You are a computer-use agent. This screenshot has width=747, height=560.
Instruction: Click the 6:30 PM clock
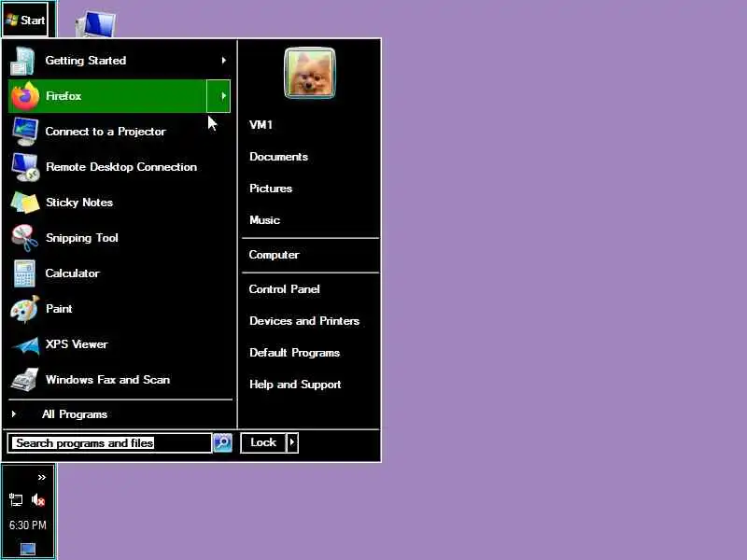[28, 525]
